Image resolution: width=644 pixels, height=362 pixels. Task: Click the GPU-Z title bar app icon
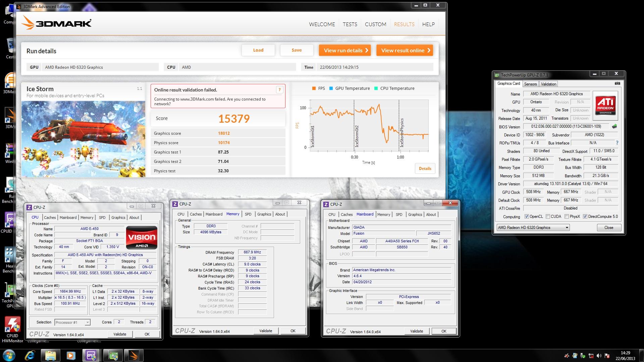point(497,75)
